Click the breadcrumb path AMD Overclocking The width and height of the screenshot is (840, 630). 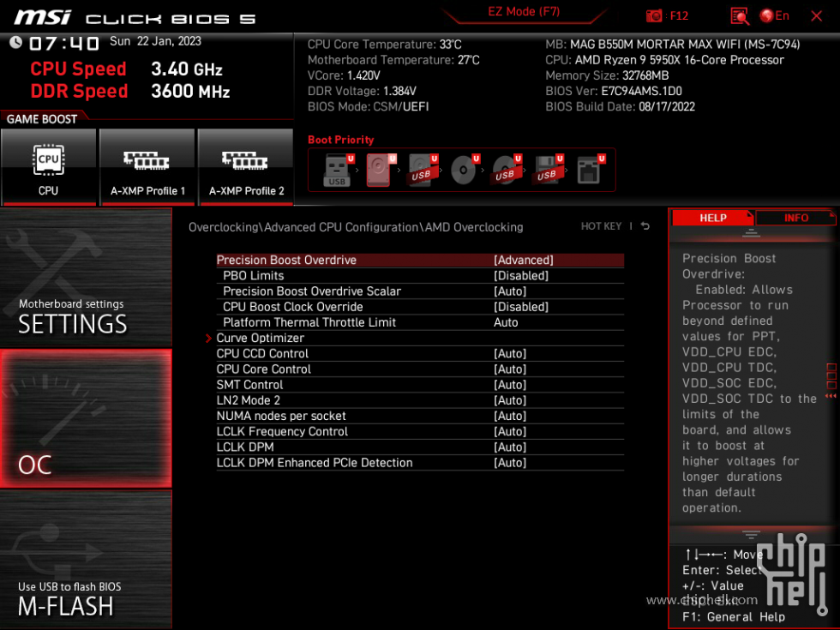point(474,227)
